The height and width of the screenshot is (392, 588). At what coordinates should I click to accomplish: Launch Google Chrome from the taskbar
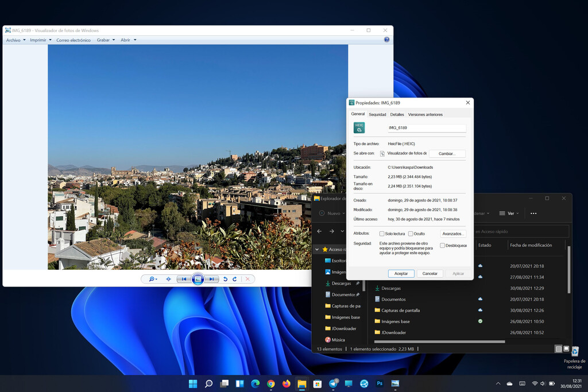[x=271, y=383]
